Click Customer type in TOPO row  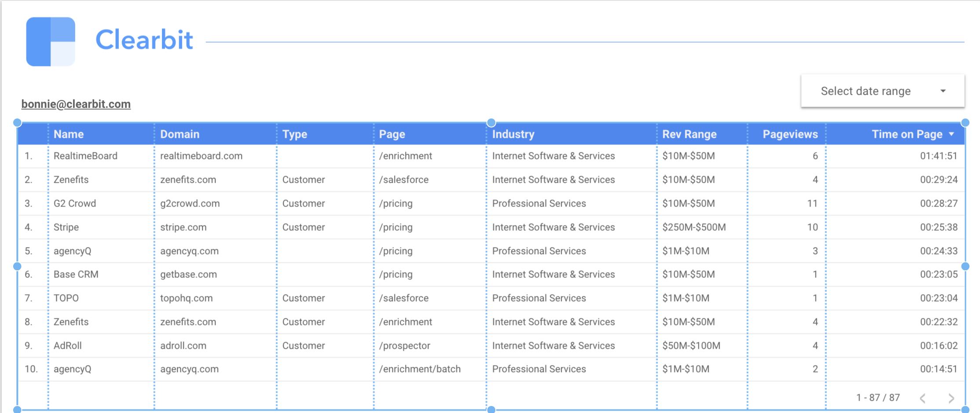[x=304, y=298]
